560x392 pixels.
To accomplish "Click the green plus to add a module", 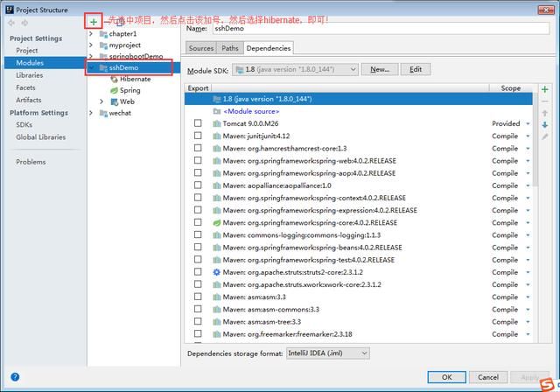I will [x=94, y=21].
